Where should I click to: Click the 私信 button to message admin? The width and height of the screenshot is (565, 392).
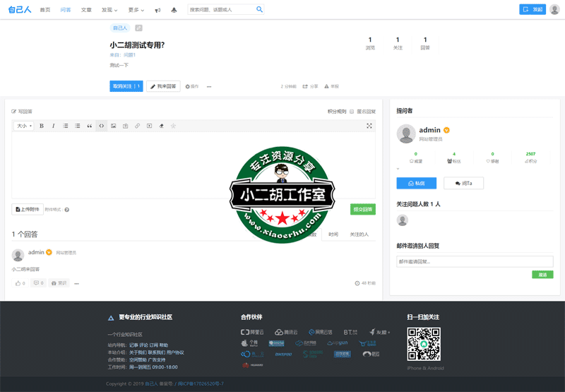pos(416,183)
